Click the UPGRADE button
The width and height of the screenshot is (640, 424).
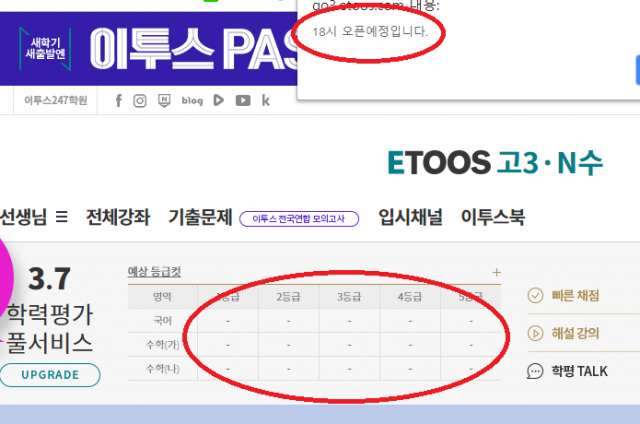pyautogui.click(x=50, y=375)
